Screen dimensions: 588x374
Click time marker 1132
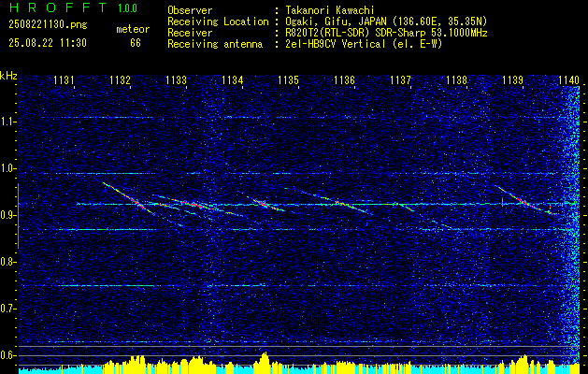[120, 80]
